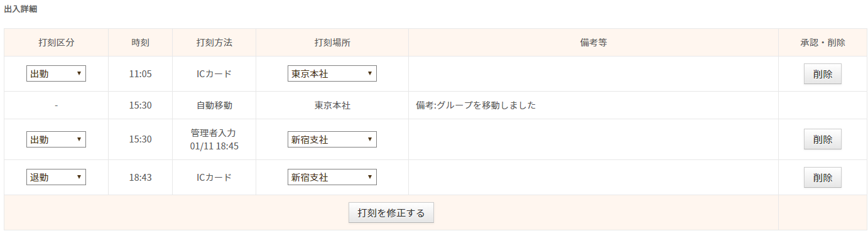Select the 打刻方法 column header
The width and height of the screenshot is (868, 231).
point(214,43)
